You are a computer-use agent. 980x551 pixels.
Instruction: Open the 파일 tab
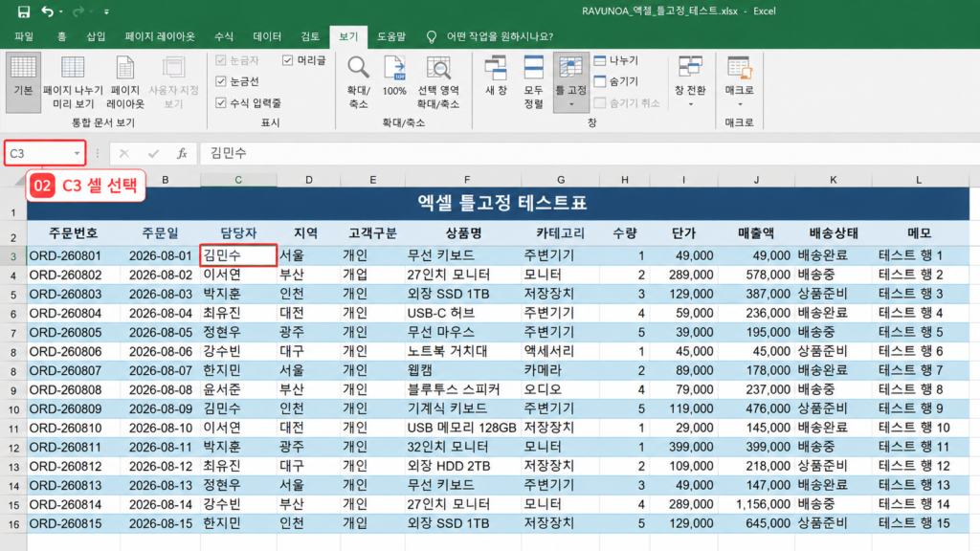coord(24,37)
